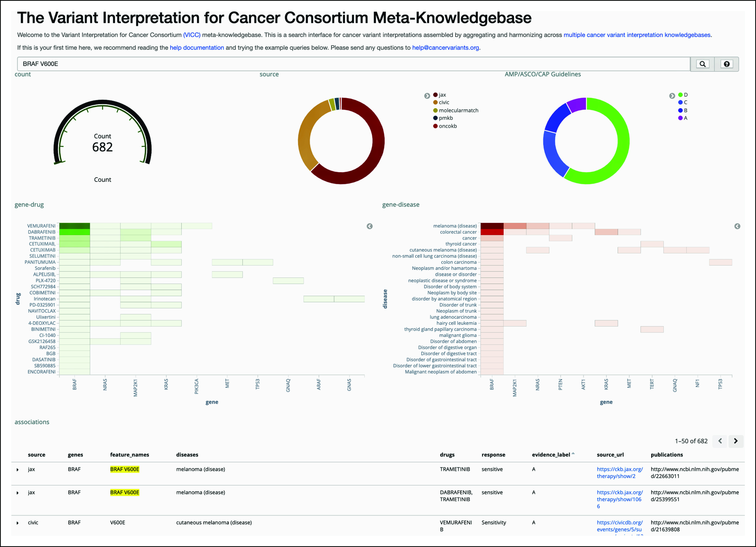
Task: Go to next associations page
Action: [736, 441]
